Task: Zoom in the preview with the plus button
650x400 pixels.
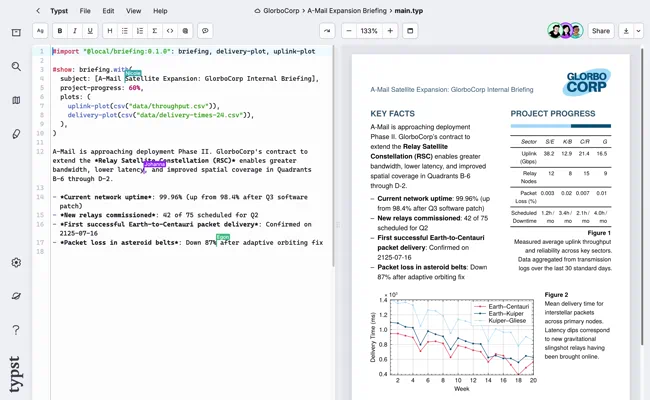Action: [391, 31]
